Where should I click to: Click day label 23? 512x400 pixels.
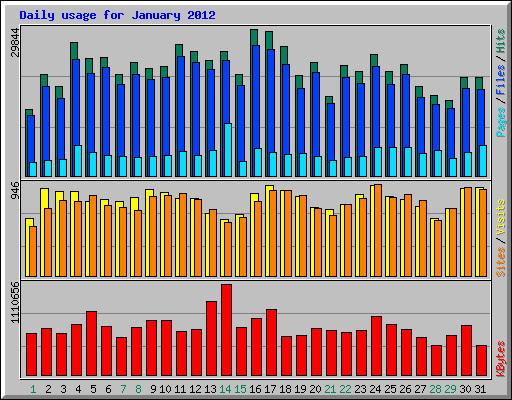click(x=360, y=389)
